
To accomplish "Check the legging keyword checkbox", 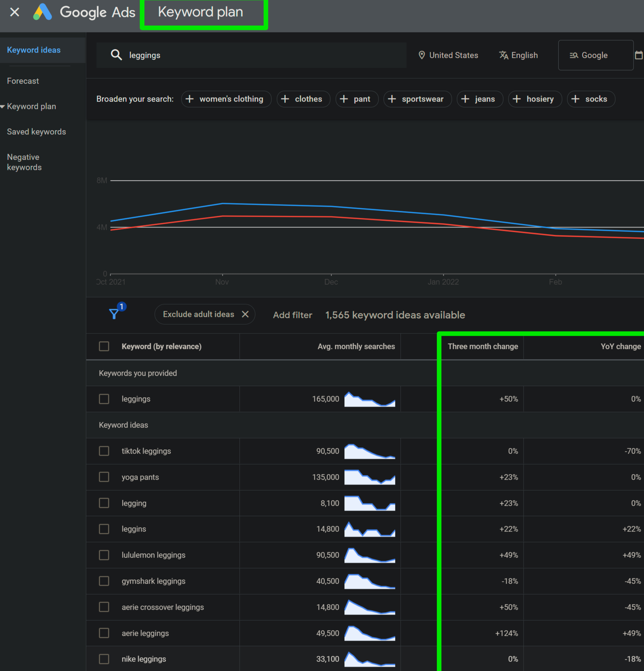I will [x=104, y=503].
